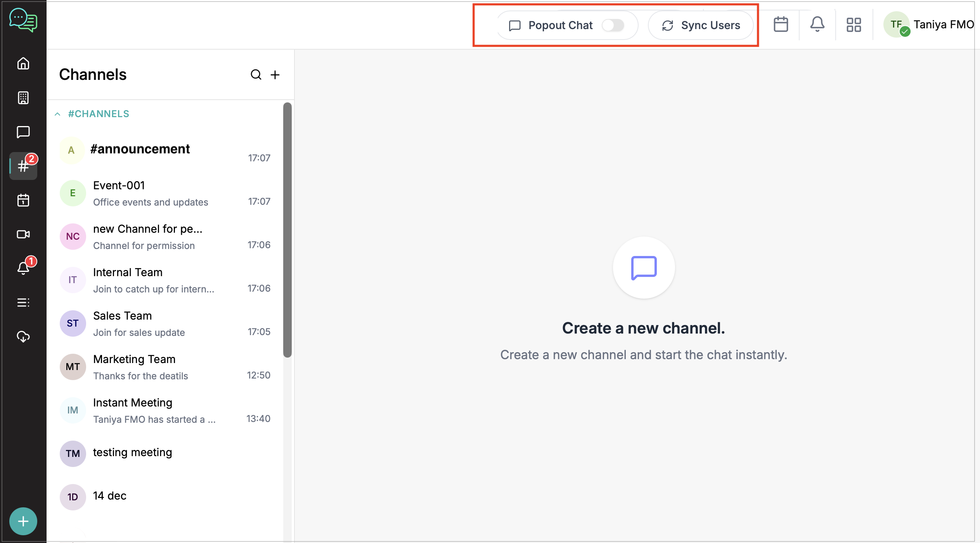980x543 pixels.
Task: Open the task list sidebar tab
Action: tap(23, 303)
